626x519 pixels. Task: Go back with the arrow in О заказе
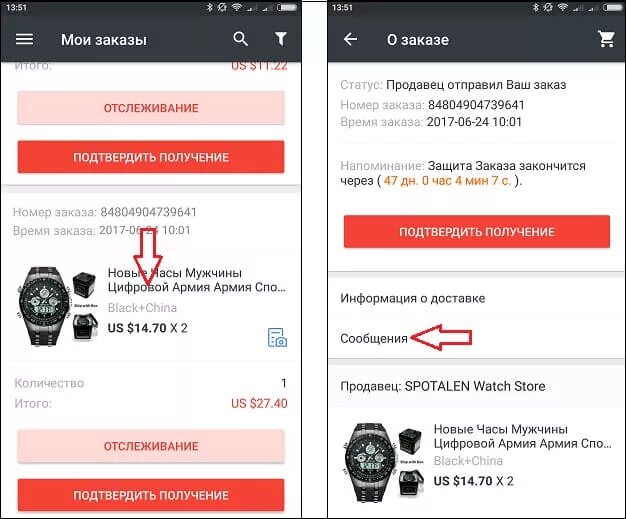pyautogui.click(x=350, y=39)
